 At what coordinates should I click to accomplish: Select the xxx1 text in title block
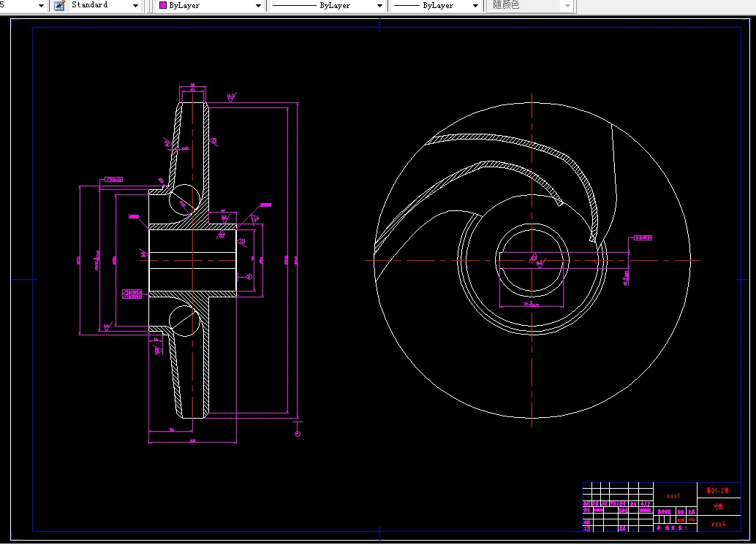(673, 496)
